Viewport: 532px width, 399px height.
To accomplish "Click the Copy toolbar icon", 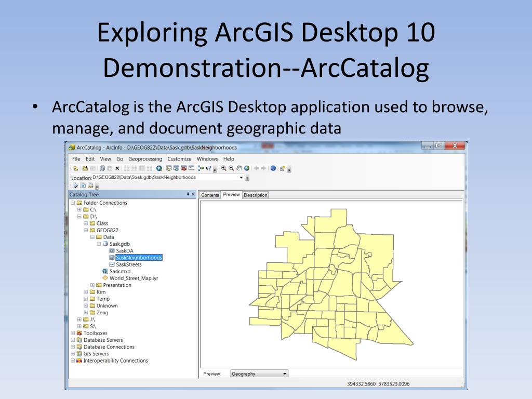I will click(x=102, y=168).
